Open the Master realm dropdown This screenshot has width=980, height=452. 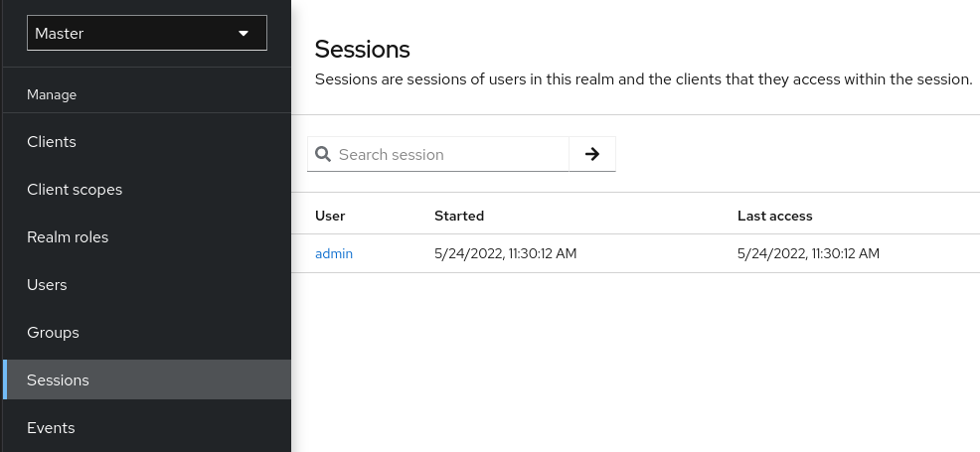(147, 33)
